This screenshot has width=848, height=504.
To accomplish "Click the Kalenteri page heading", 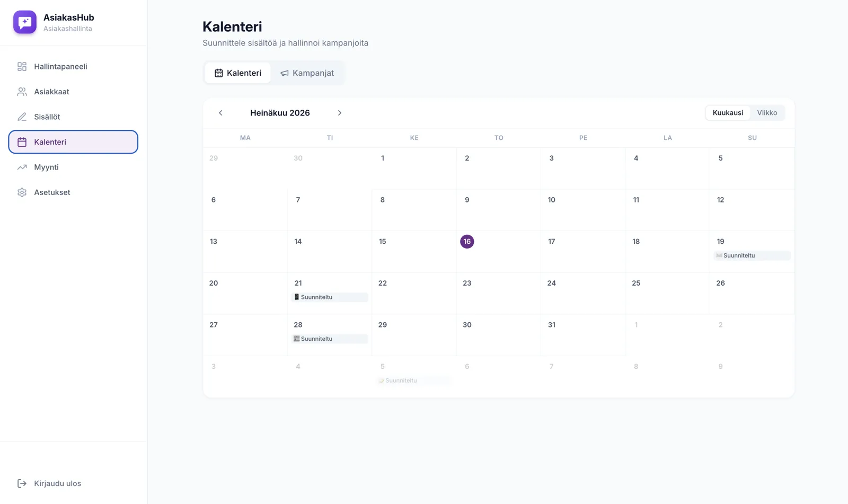I will pos(232,26).
